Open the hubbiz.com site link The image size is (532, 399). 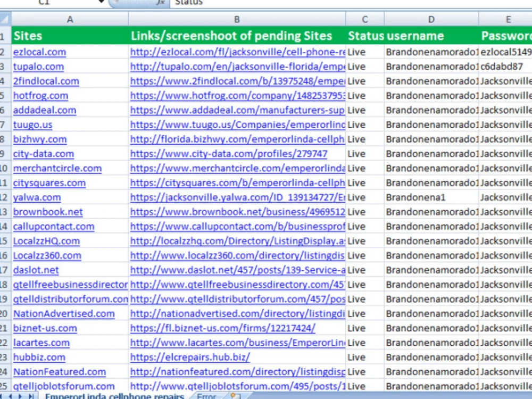39,358
